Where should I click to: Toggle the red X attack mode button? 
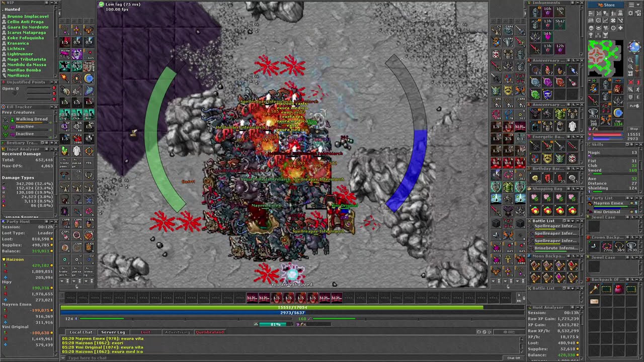[630, 82]
